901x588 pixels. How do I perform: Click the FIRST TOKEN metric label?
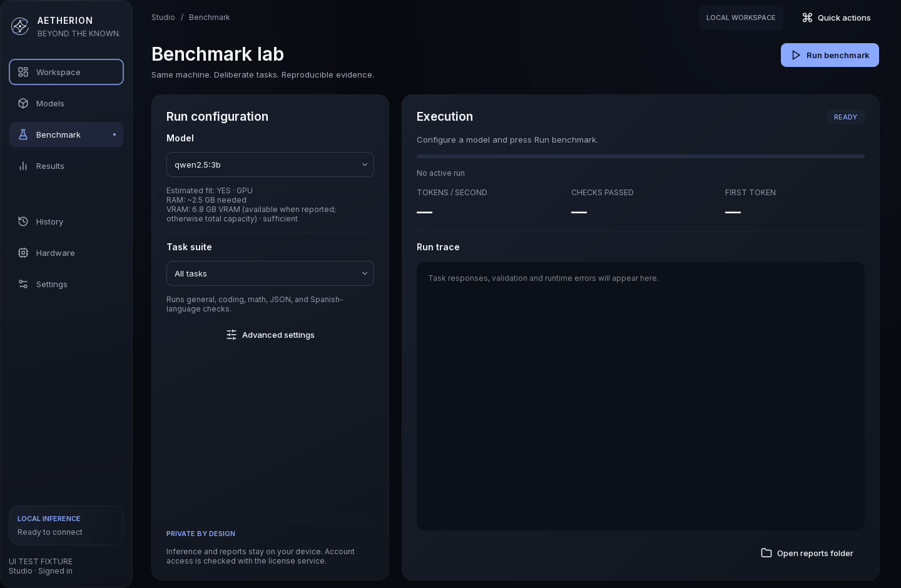750,193
